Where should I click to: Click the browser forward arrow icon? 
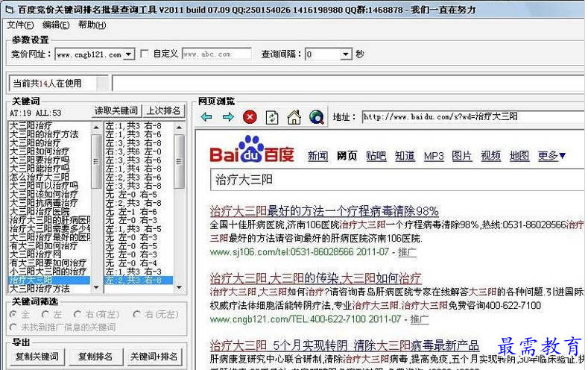point(228,117)
